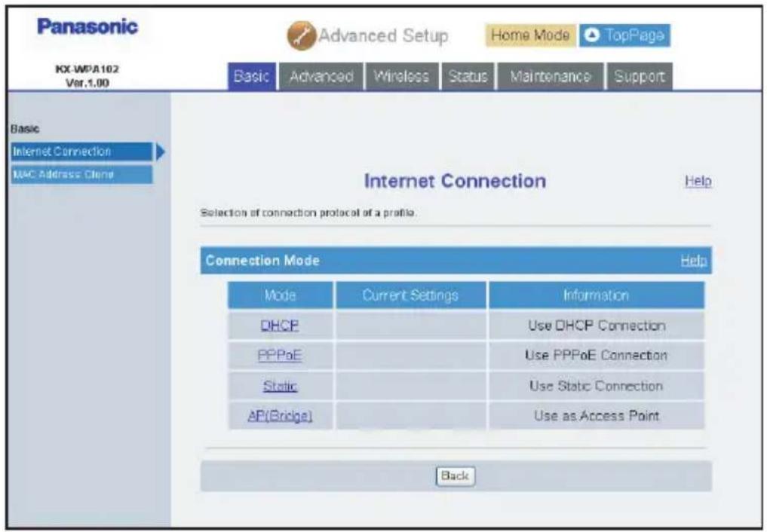Screen dimensions: 767x532
Task: Choose the DHCP connection mode
Action: 279,326
